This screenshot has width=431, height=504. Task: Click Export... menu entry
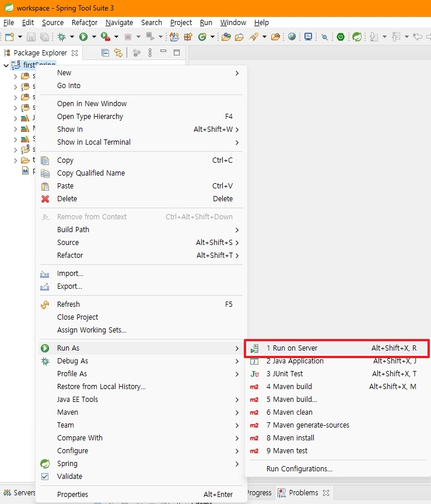click(x=141, y=286)
